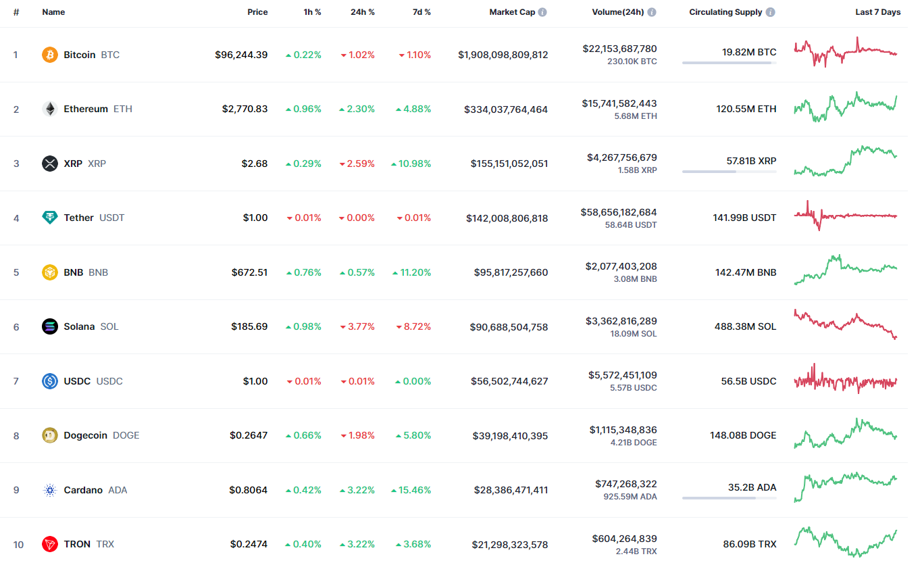Image resolution: width=924 pixels, height=565 pixels.
Task: Open the USDC coin name link
Action: 77,381
